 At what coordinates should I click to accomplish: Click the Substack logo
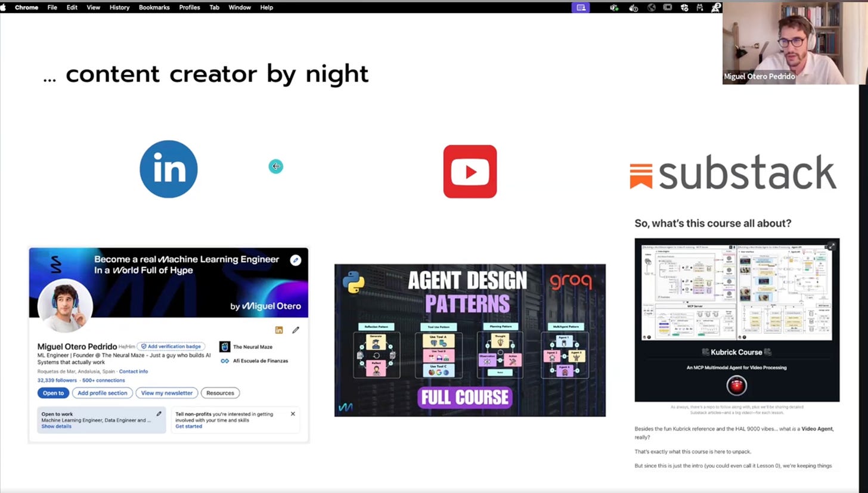(733, 172)
